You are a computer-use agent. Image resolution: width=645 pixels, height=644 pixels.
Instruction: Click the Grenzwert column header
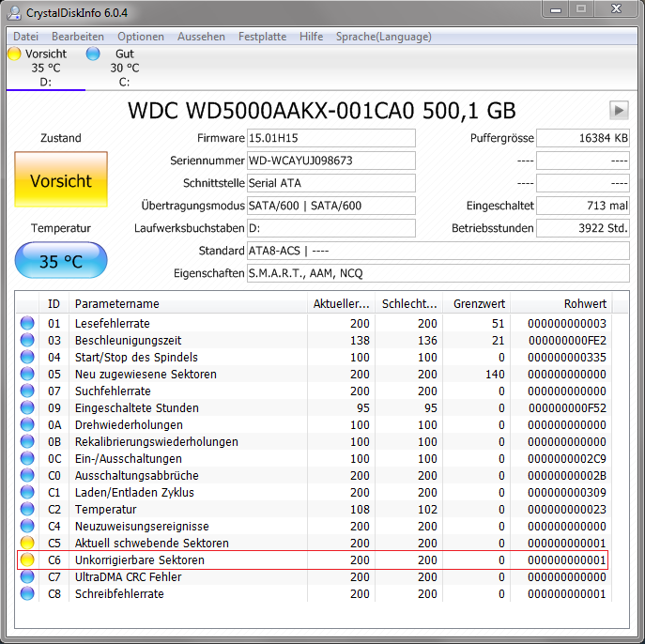pyautogui.click(x=476, y=304)
